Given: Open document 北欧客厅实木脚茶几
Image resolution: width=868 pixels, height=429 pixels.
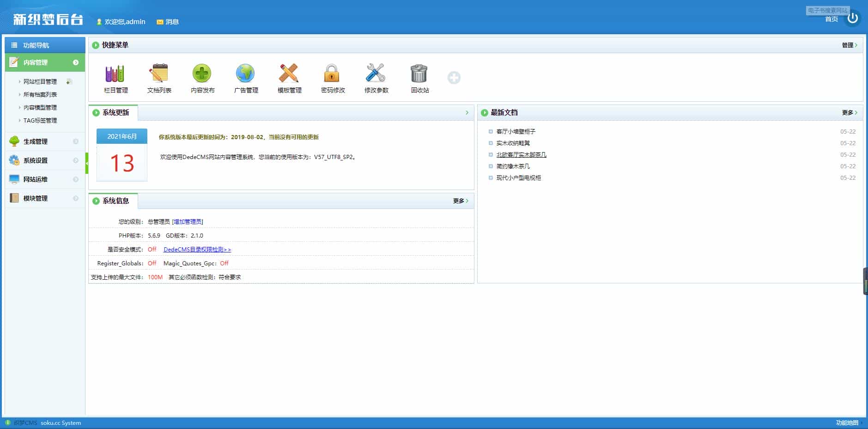Looking at the screenshot, I should [522, 155].
